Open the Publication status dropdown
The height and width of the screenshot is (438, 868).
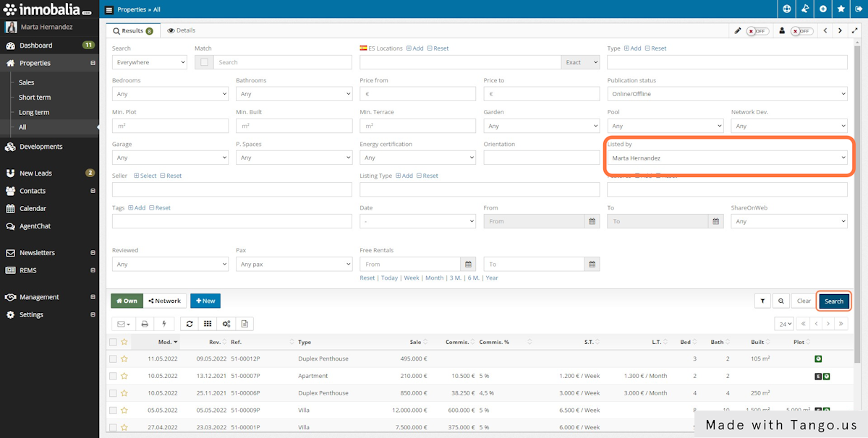pos(727,94)
